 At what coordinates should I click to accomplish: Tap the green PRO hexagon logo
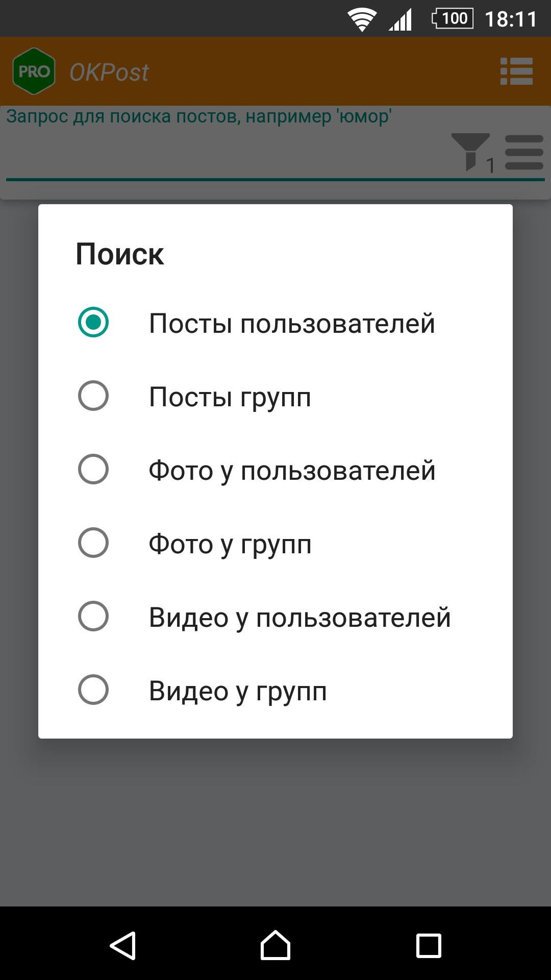point(34,71)
